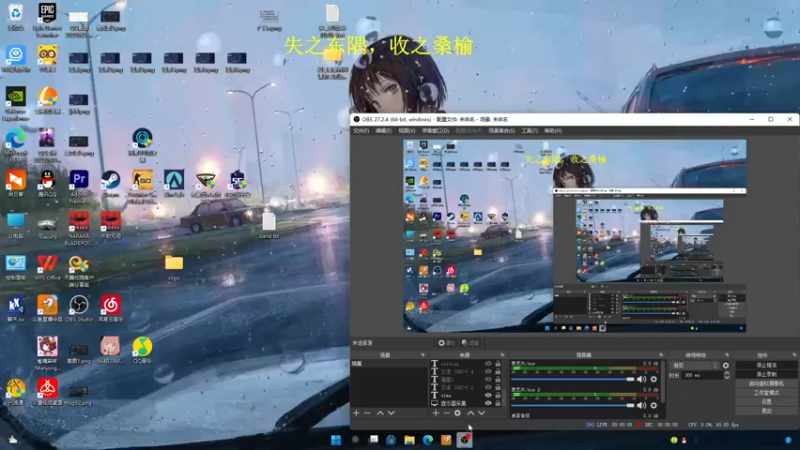Image resolution: width=800 pixels, height=450 pixels.
Task: Open transition properties gear icon
Action: pyautogui.click(x=726, y=365)
